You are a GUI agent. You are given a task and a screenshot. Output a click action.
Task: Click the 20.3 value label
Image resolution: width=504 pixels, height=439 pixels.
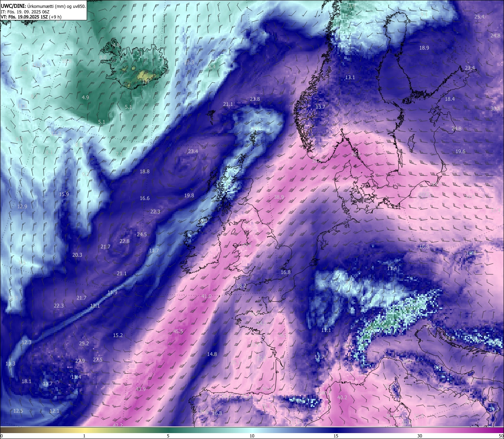[77, 255]
